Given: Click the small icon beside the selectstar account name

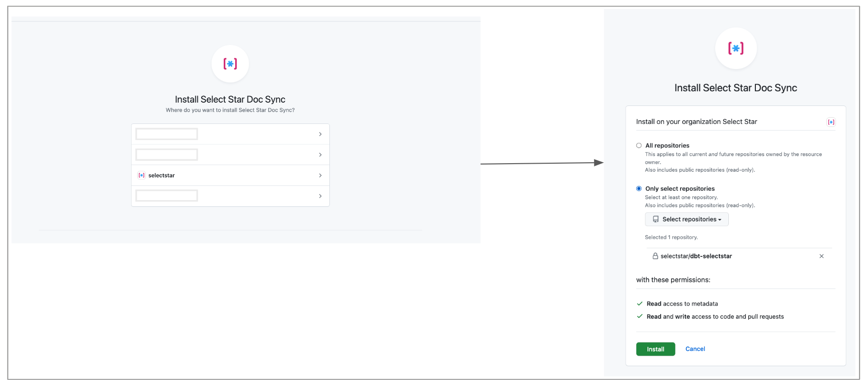Looking at the screenshot, I should click(141, 175).
